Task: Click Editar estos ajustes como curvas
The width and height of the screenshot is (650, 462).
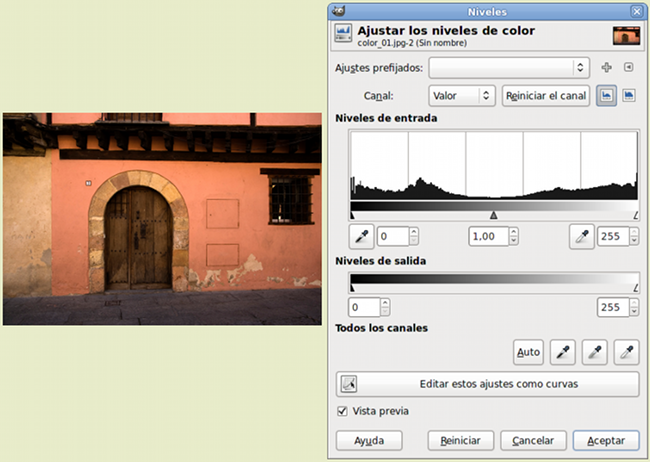Action: click(488, 384)
